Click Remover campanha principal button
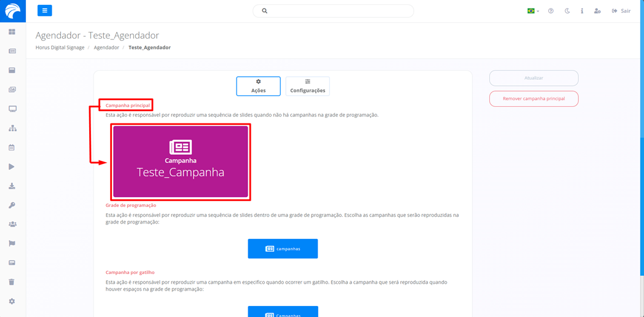This screenshot has height=317, width=644. click(x=533, y=99)
